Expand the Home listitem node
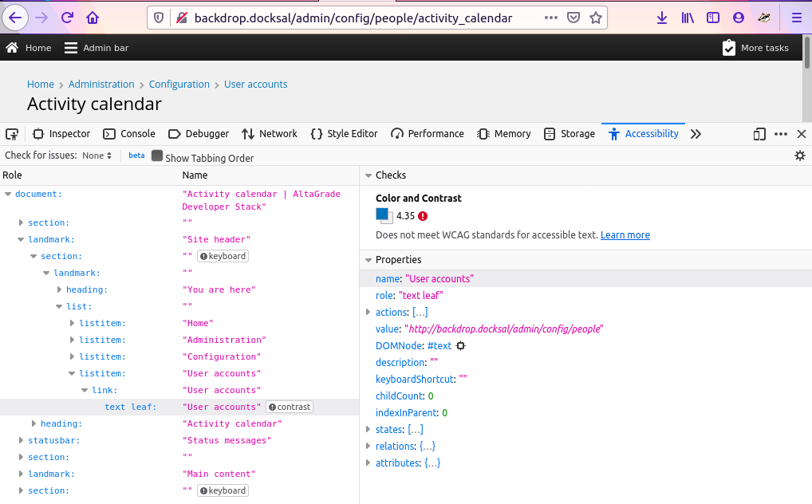The height and width of the screenshot is (504, 812). pyautogui.click(x=72, y=323)
